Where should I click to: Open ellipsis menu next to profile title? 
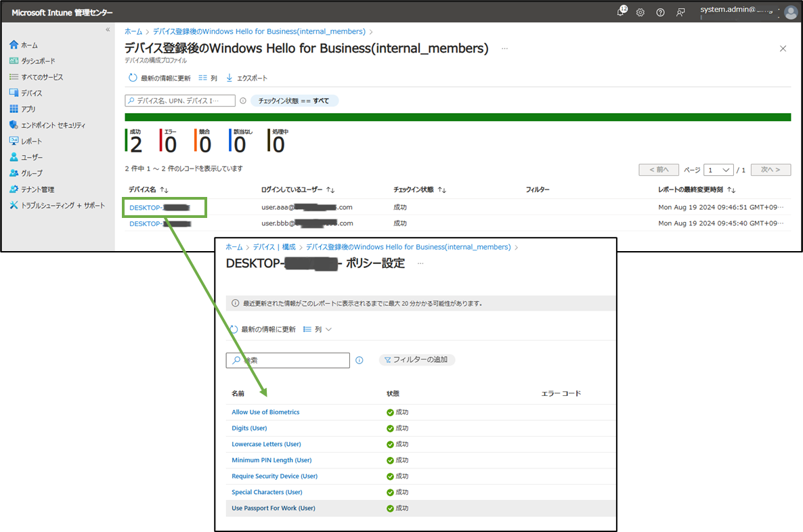point(504,48)
